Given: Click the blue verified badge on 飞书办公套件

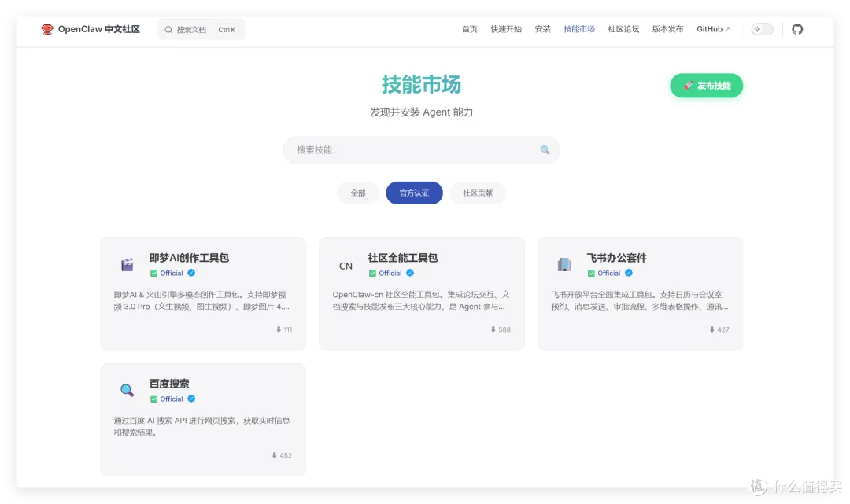Looking at the screenshot, I should (x=629, y=273).
